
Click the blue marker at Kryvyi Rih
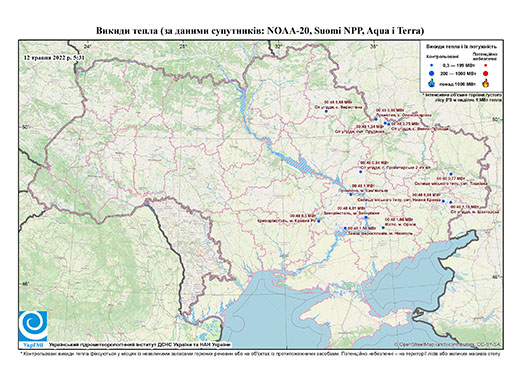click(319, 221)
